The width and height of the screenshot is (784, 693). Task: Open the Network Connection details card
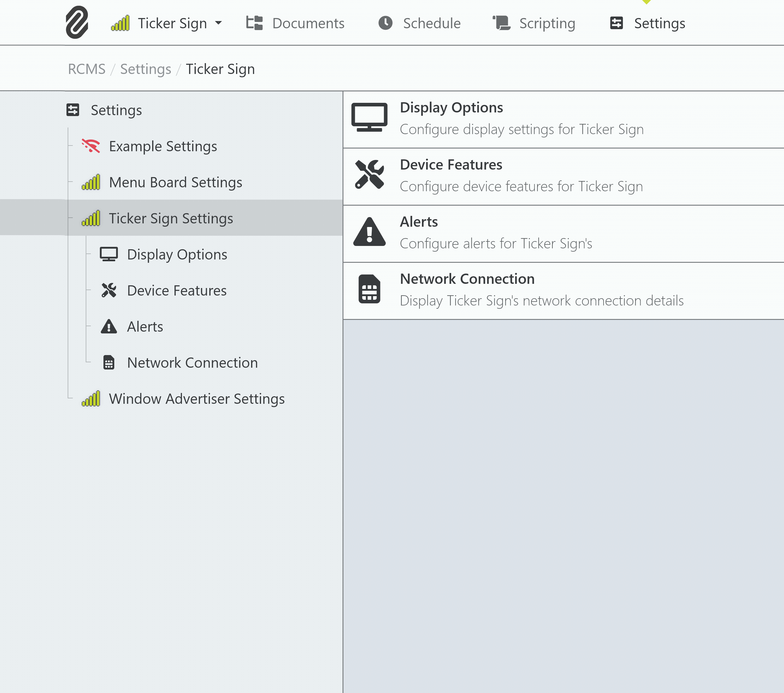pos(542,290)
